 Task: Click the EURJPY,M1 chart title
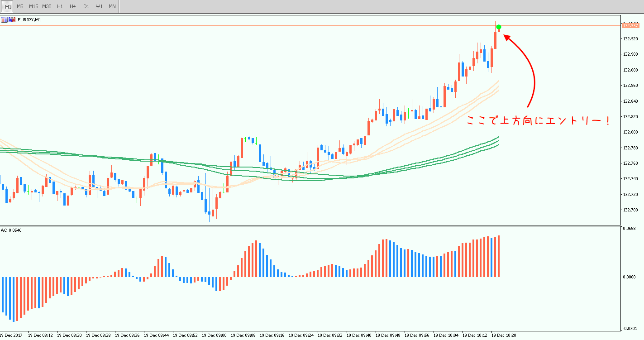(x=29, y=20)
